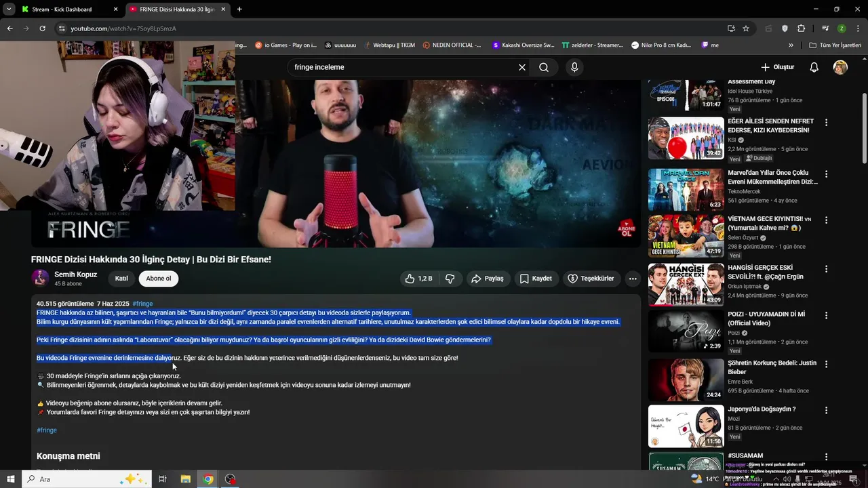Open options for Japonya'da Doğsaydın video

pyautogui.click(x=826, y=410)
